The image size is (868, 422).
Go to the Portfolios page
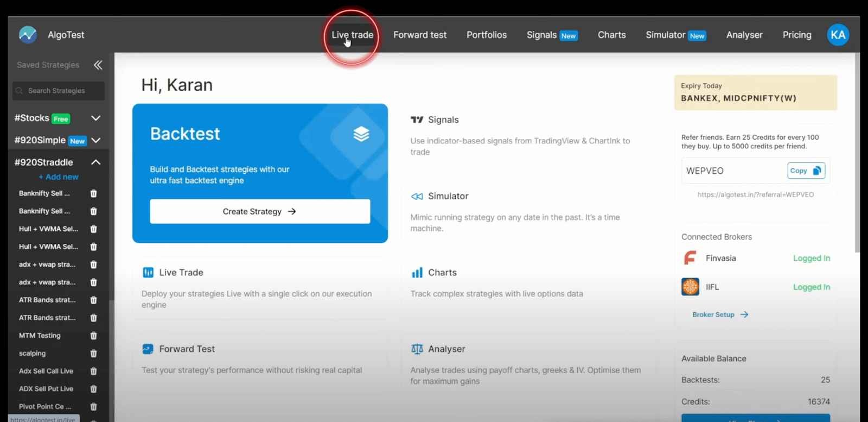tap(487, 35)
